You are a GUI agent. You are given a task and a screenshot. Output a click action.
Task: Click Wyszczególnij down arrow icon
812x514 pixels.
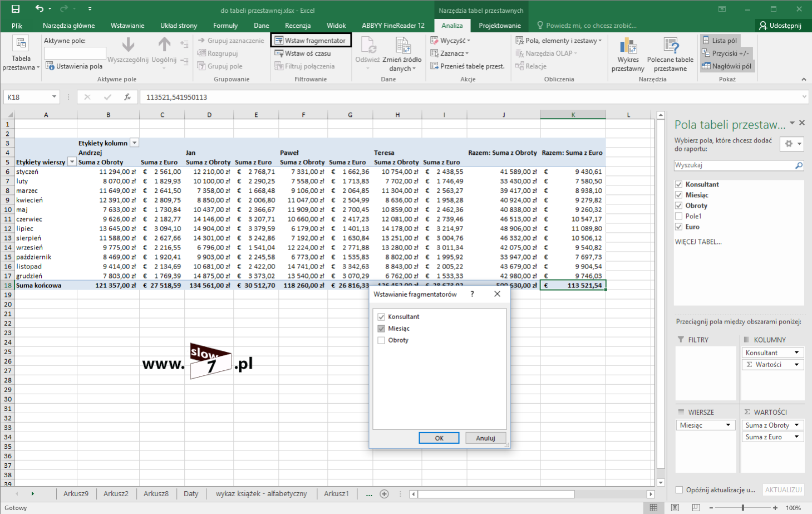128,45
